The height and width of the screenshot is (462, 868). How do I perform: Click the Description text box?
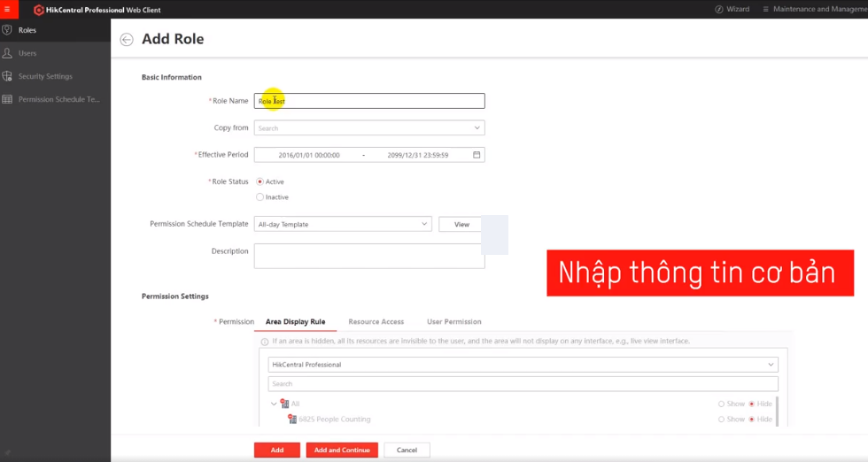(369, 256)
